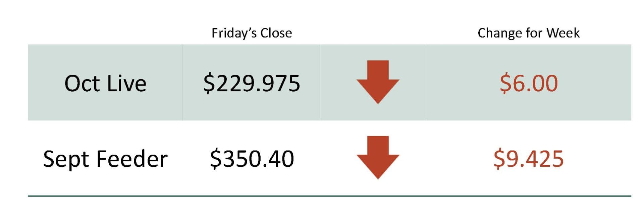The width and height of the screenshot is (644, 216).
Task: Click the Sept Feeder row label
Action: [105, 159]
